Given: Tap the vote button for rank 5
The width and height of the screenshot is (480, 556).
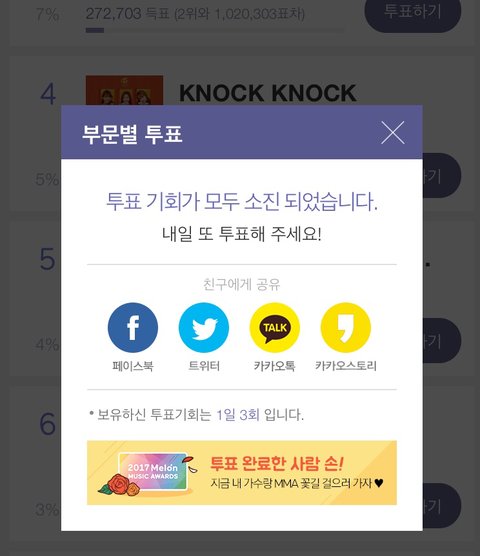Looking at the screenshot, I should tap(442, 340).
